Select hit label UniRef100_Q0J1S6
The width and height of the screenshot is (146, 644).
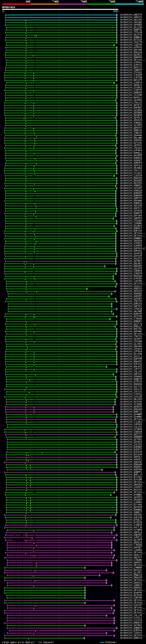pyautogui.click(x=131, y=27)
